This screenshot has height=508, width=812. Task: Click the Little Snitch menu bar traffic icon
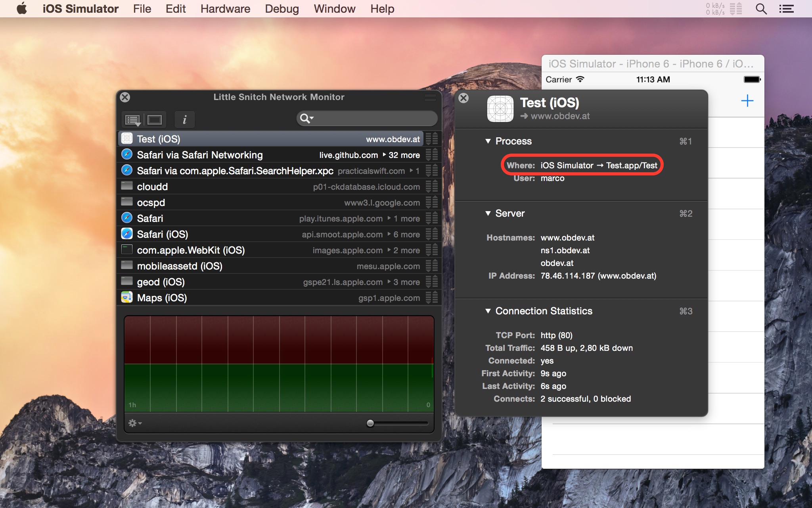click(x=735, y=9)
